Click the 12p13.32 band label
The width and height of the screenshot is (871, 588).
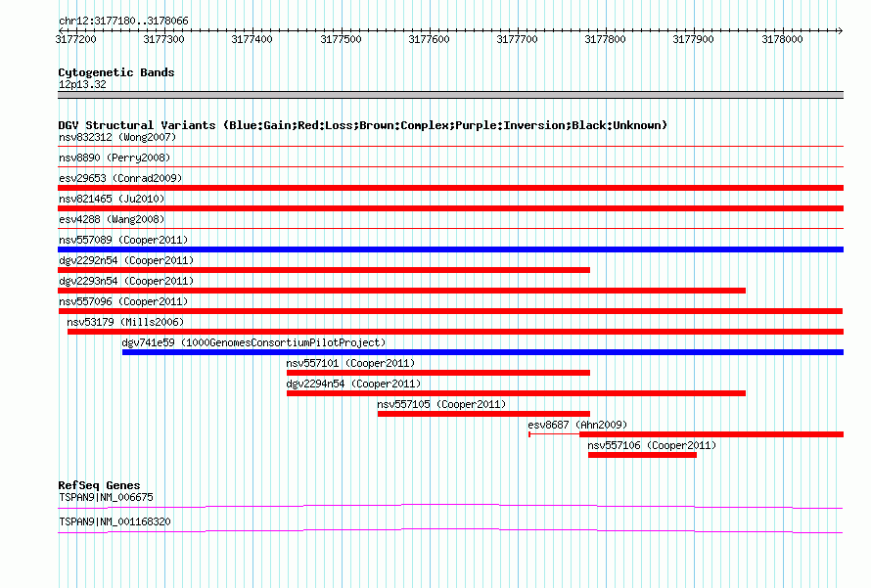82,84
